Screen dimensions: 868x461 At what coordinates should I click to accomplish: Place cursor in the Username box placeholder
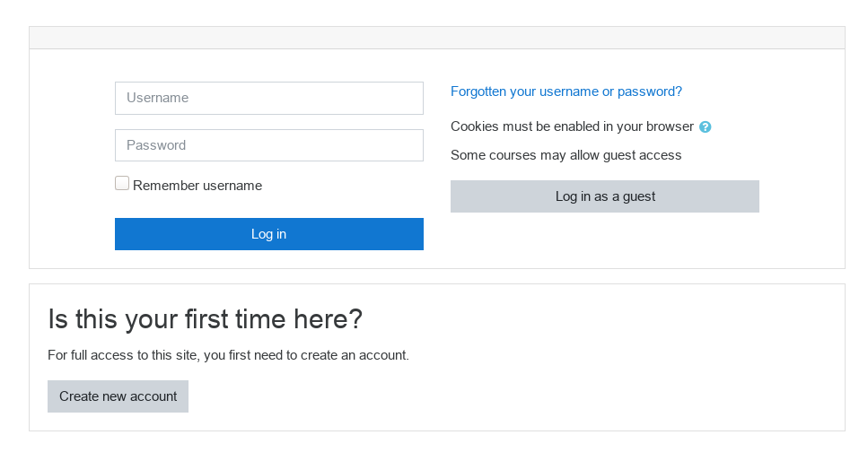[x=157, y=98]
